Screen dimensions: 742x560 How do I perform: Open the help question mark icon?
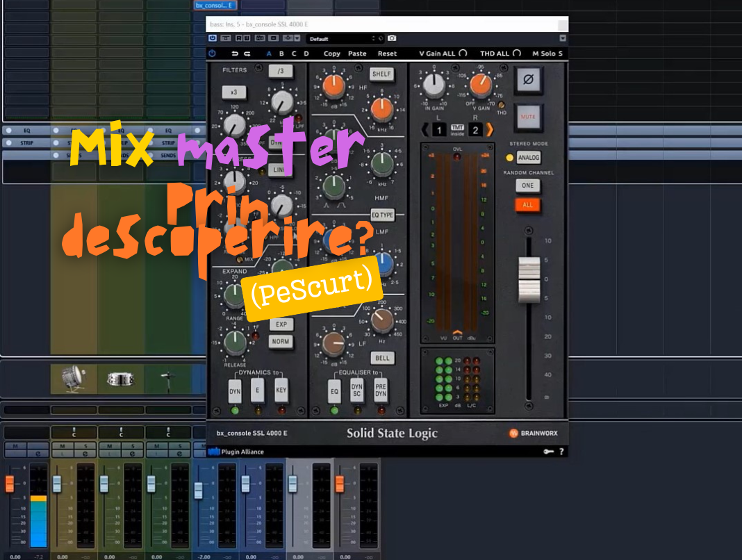tap(561, 452)
